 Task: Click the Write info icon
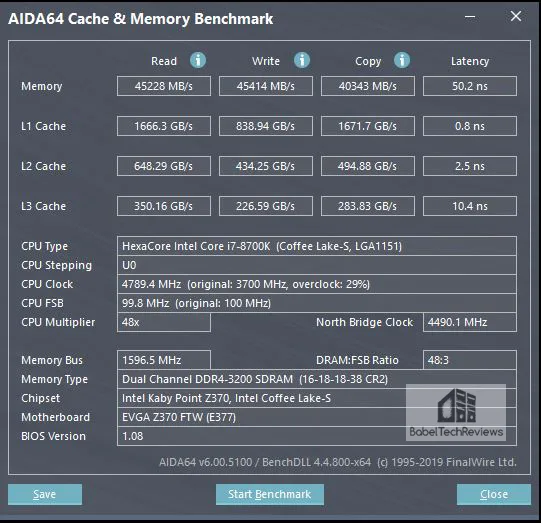point(302,60)
